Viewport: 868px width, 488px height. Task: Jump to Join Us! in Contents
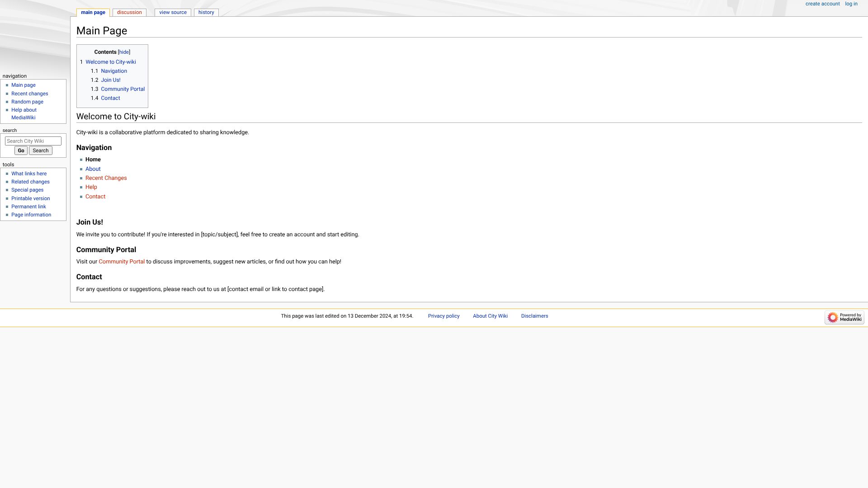(x=111, y=80)
